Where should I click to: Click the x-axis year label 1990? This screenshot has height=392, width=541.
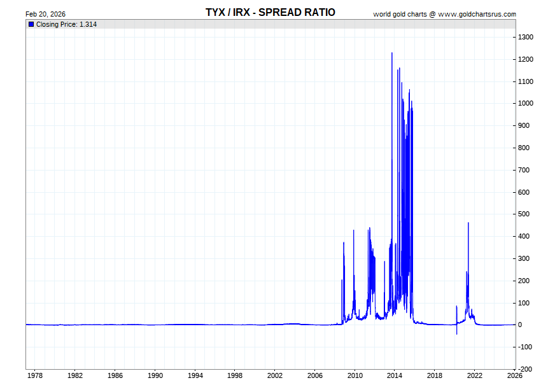click(155, 375)
